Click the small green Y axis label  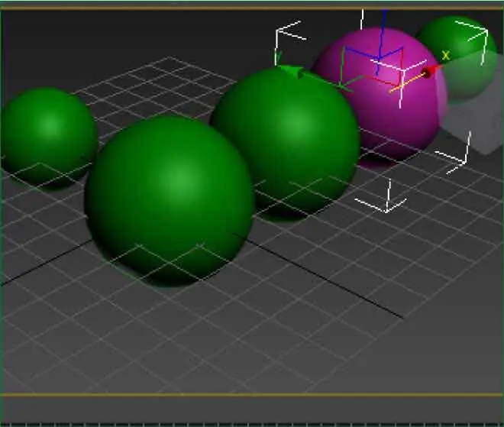click(x=279, y=56)
